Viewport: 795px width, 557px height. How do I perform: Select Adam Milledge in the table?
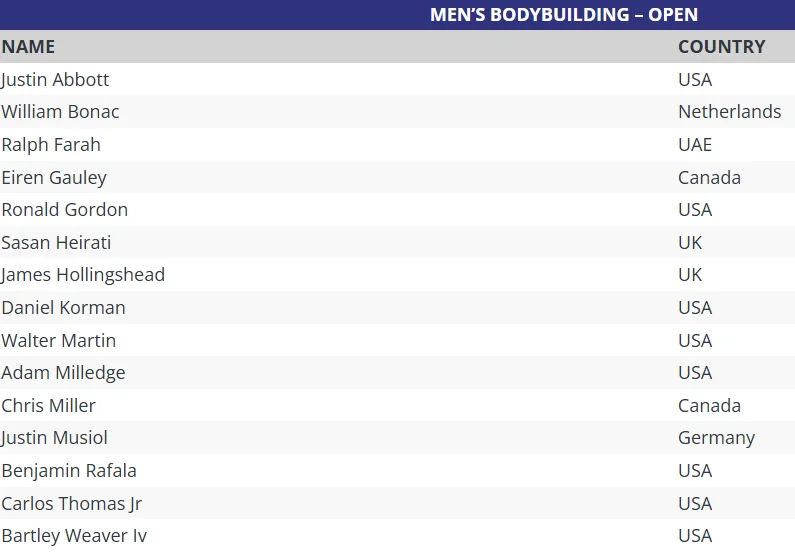click(x=63, y=373)
